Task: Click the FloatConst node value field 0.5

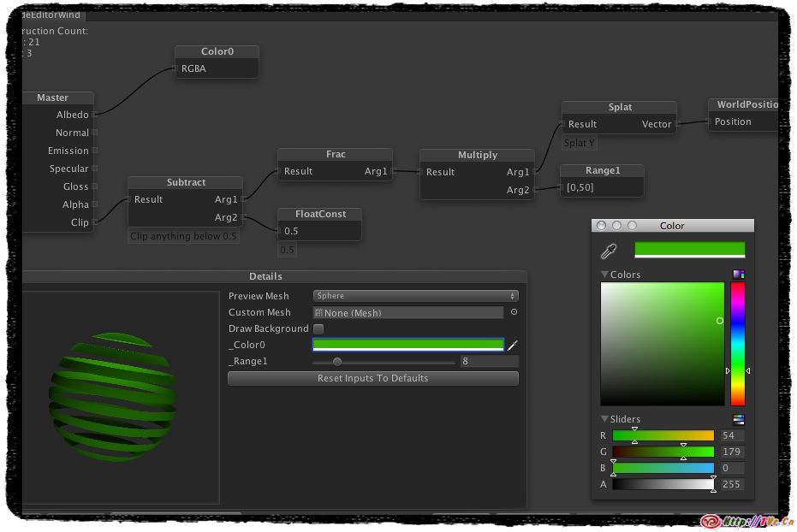Action: [319, 231]
